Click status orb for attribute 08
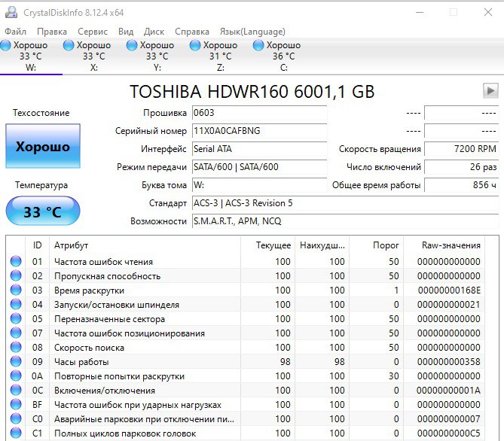 click(16, 347)
